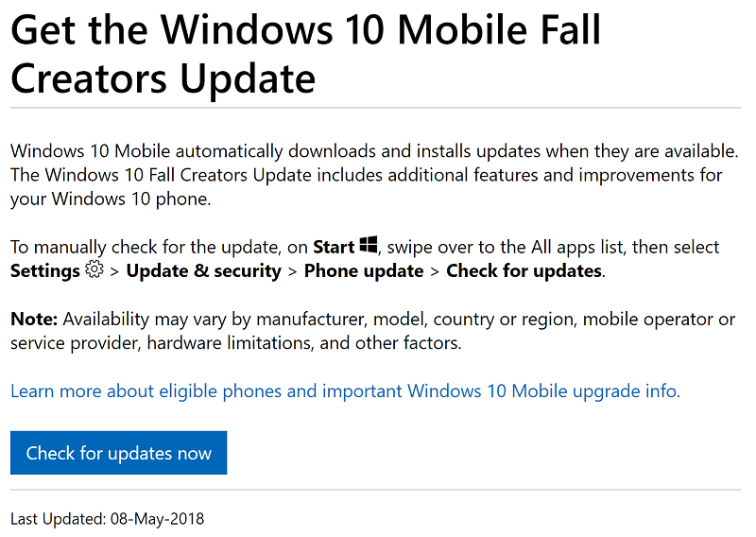756x537 pixels.
Task: Select the bold Phone update text
Action: coord(364,271)
